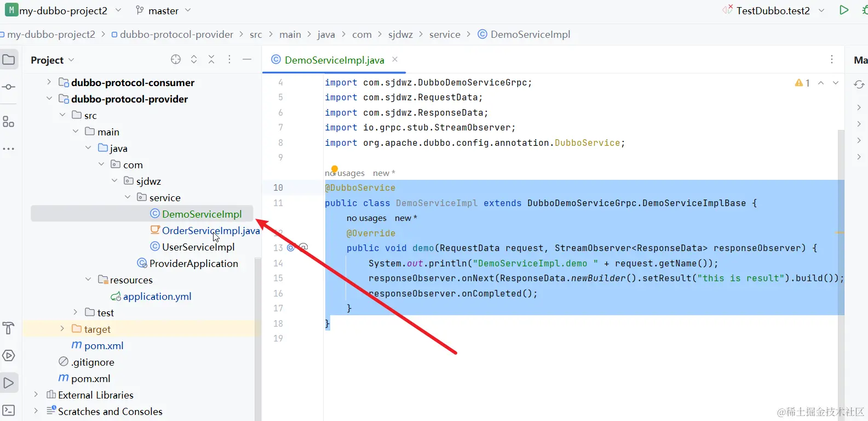Click the service breadcrumb item
The height and width of the screenshot is (421, 868).
tap(445, 35)
